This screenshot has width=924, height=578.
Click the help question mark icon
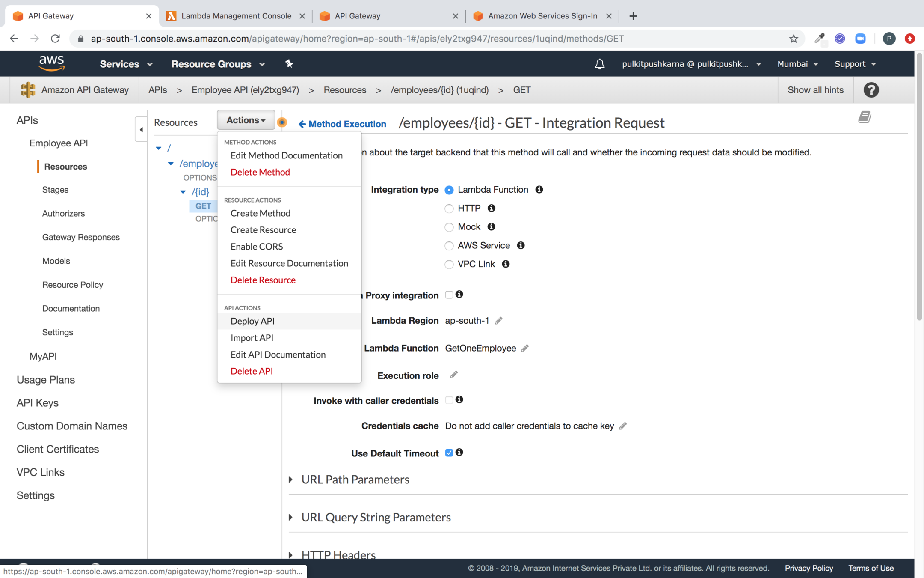(x=871, y=90)
